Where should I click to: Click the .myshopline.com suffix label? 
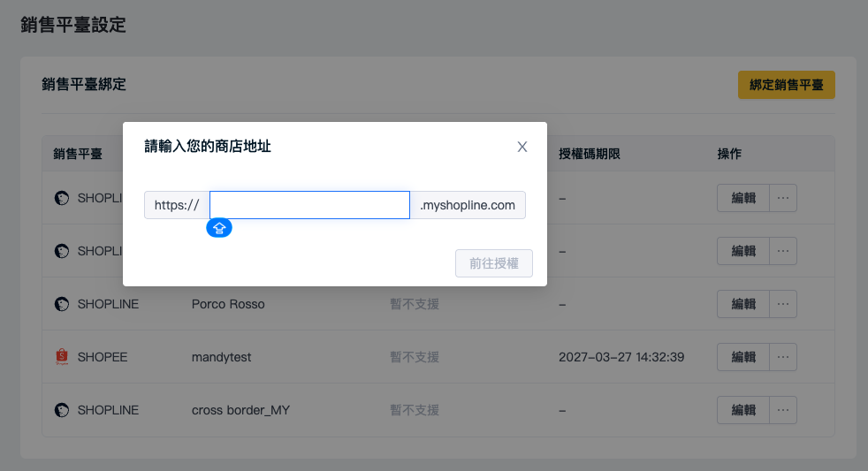tap(468, 205)
